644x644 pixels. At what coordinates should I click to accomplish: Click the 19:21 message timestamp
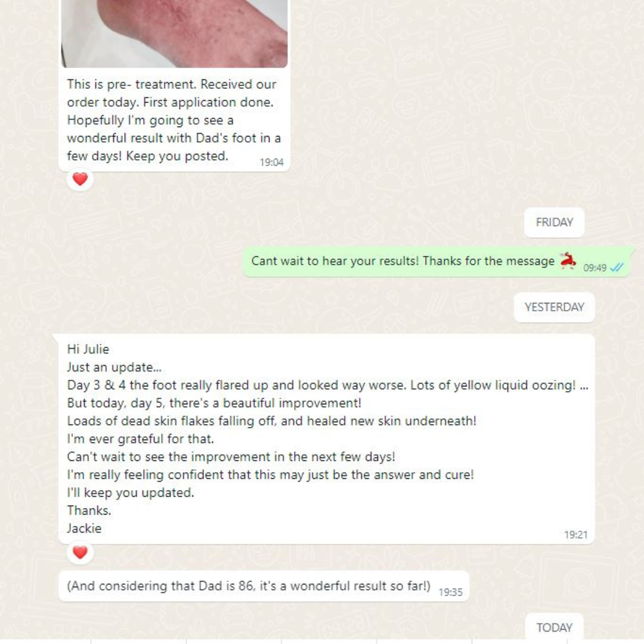(x=575, y=535)
